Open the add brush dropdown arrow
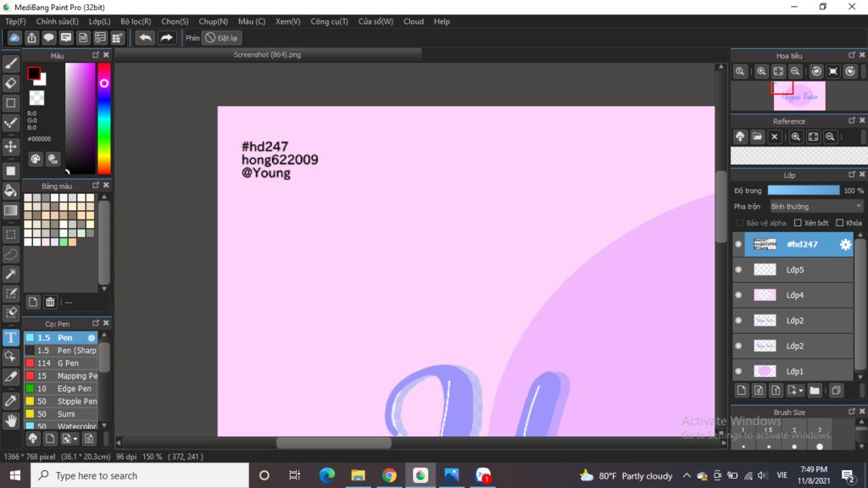This screenshot has height=488, width=868. (x=75, y=439)
